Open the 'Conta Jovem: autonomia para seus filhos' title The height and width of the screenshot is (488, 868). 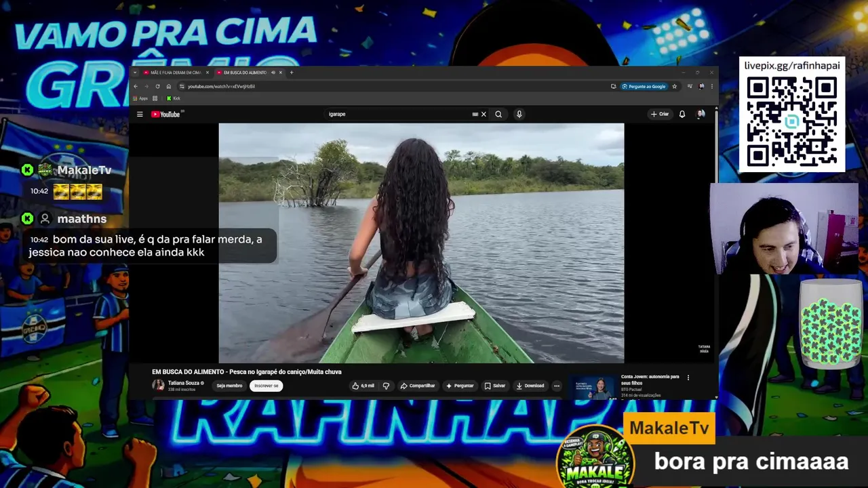click(x=650, y=380)
